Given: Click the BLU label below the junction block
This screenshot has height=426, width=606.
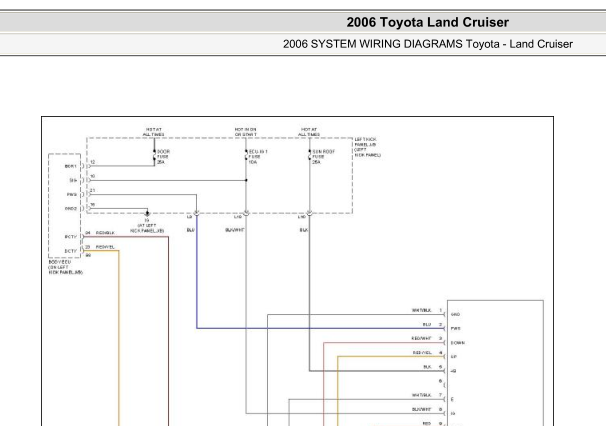Looking at the screenshot, I should click(x=191, y=230).
